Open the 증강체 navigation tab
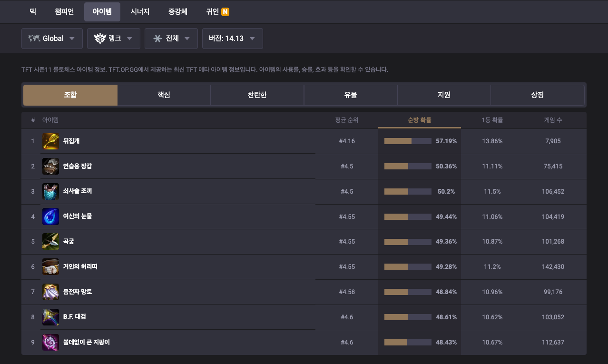The width and height of the screenshot is (608, 364). click(x=178, y=12)
